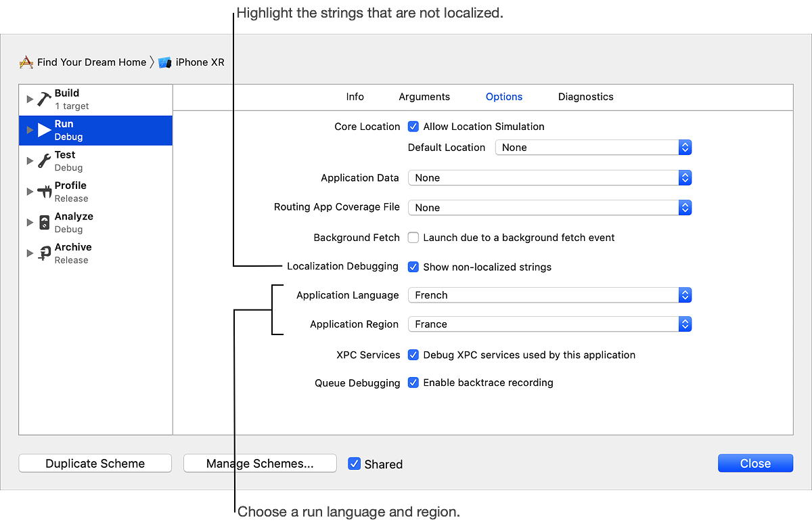
Task: Toggle the Shared checkbox
Action: pyautogui.click(x=354, y=464)
